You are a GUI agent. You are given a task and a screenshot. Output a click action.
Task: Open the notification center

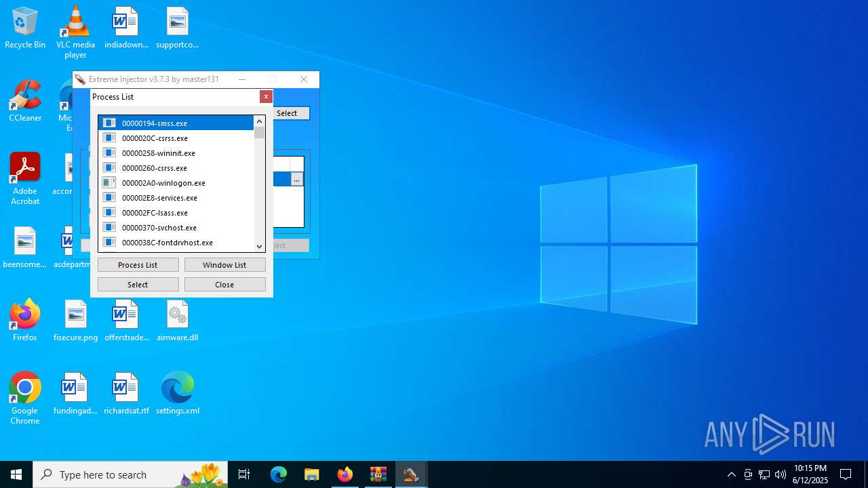pyautogui.click(x=846, y=474)
